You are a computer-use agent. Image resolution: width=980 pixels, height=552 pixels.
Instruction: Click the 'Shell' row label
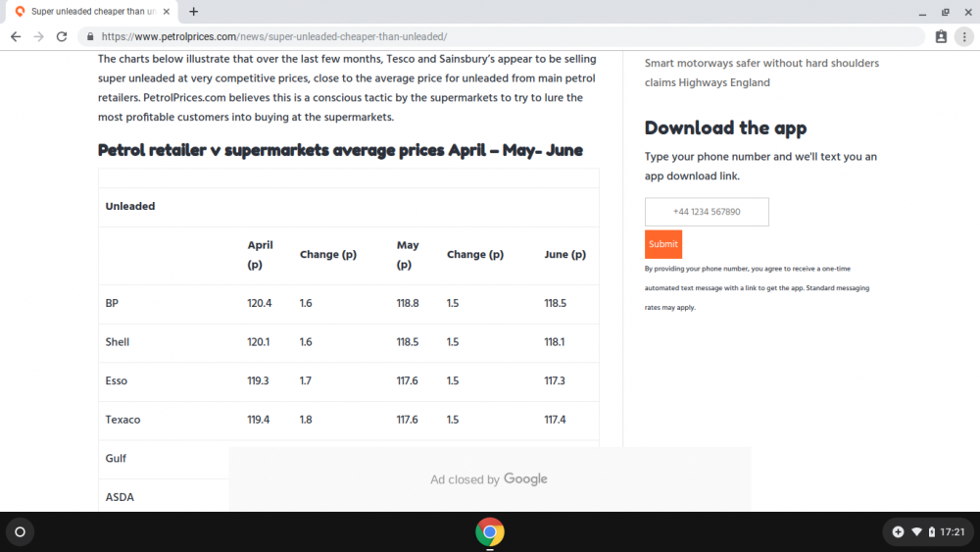coord(118,342)
